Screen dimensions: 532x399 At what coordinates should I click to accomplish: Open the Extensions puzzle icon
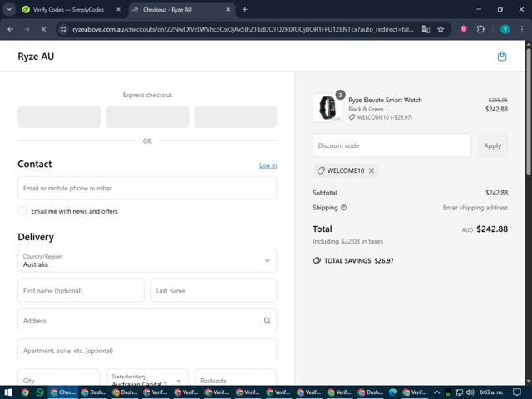tap(480, 30)
